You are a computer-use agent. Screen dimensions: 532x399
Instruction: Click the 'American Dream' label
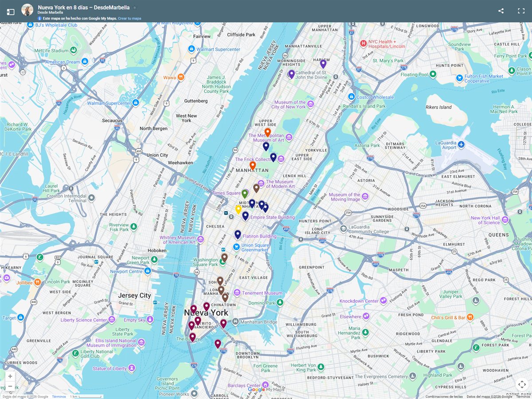[x=63, y=62]
